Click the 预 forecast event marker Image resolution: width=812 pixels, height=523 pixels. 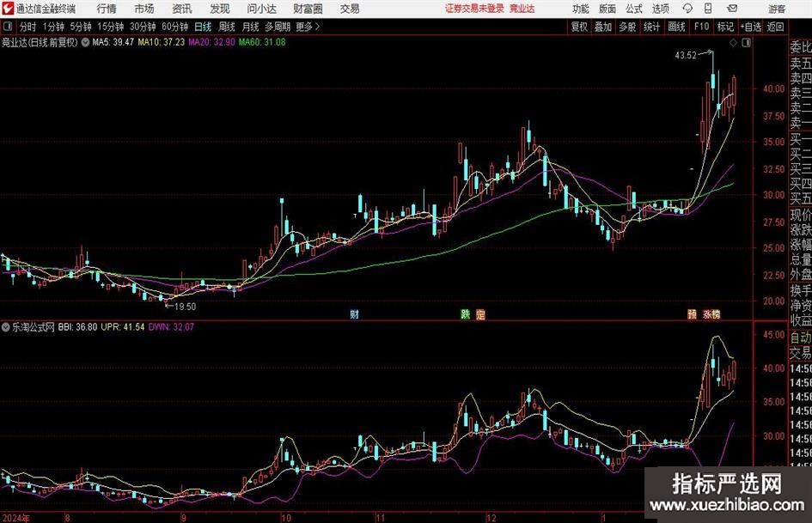click(692, 314)
